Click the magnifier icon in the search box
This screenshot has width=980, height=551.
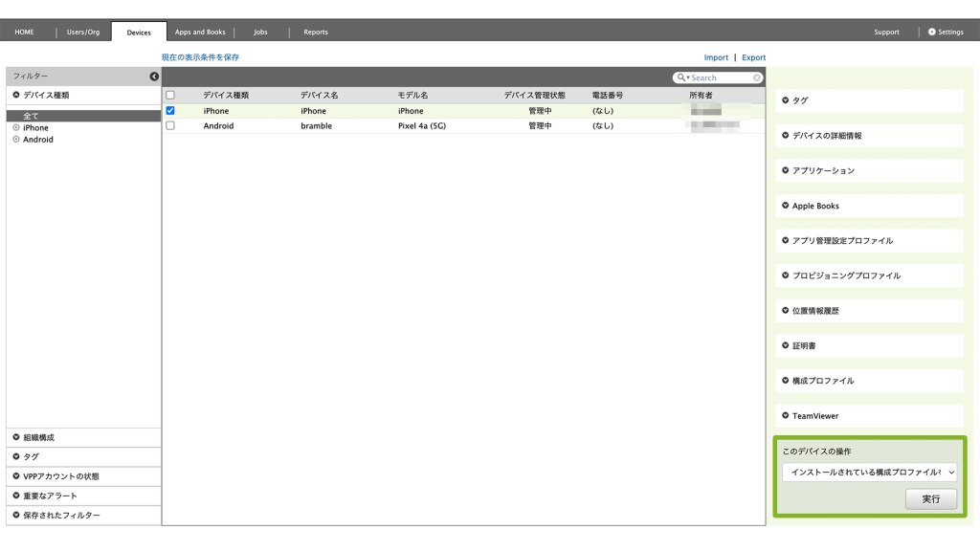tap(681, 77)
